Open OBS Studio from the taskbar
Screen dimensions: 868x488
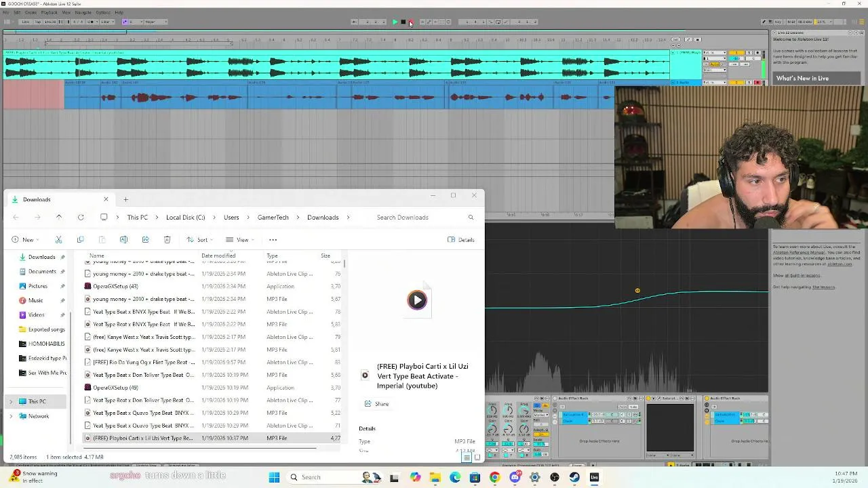click(x=555, y=477)
